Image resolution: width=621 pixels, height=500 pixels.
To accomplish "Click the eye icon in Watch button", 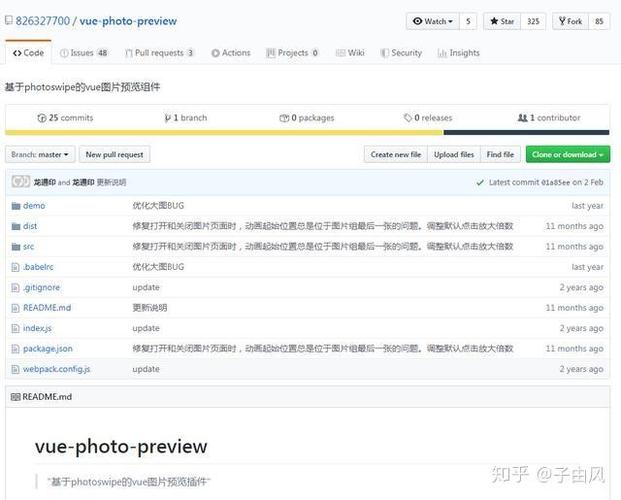I will click(x=417, y=21).
